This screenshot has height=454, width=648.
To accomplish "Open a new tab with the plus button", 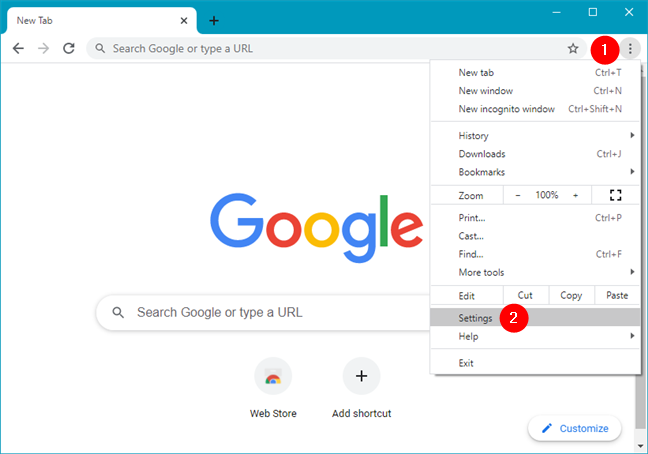I will (214, 21).
